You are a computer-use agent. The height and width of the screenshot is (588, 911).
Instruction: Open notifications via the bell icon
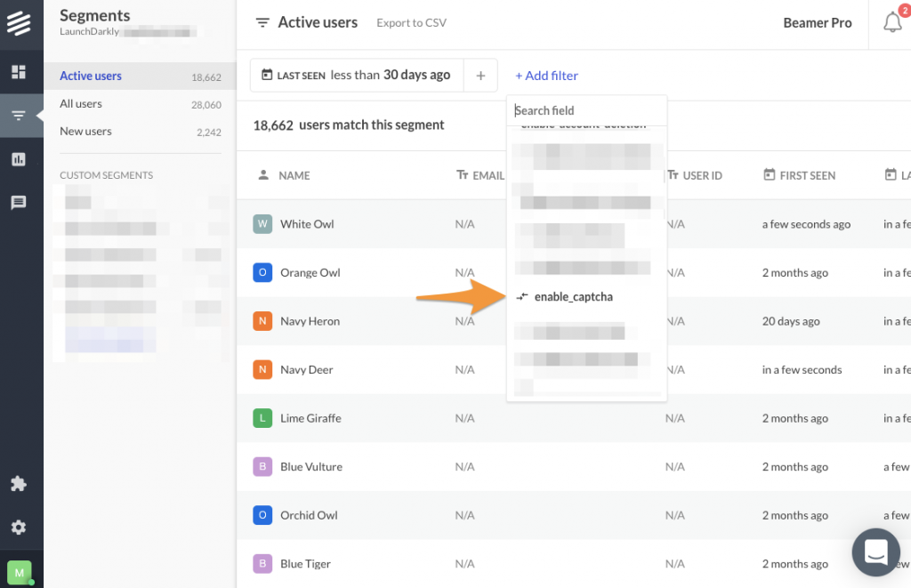[893, 22]
